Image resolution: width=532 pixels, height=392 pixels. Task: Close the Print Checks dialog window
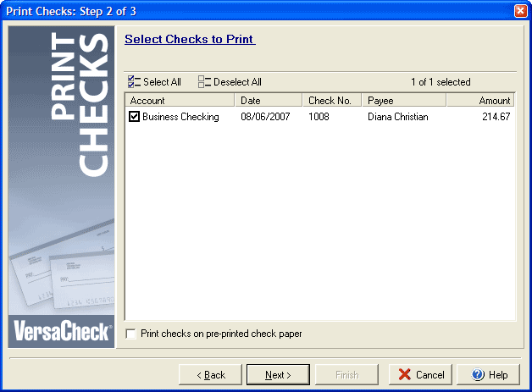click(520, 10)
